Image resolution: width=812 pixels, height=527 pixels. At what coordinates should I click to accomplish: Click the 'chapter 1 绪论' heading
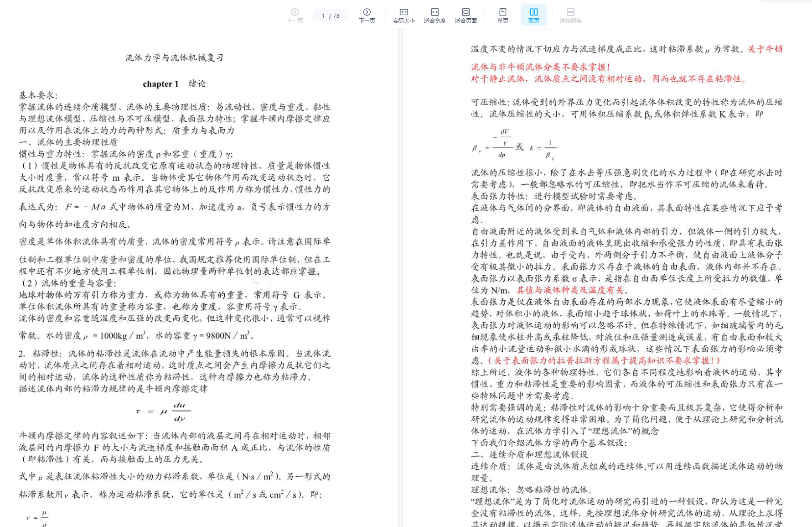tap(174, 83)
